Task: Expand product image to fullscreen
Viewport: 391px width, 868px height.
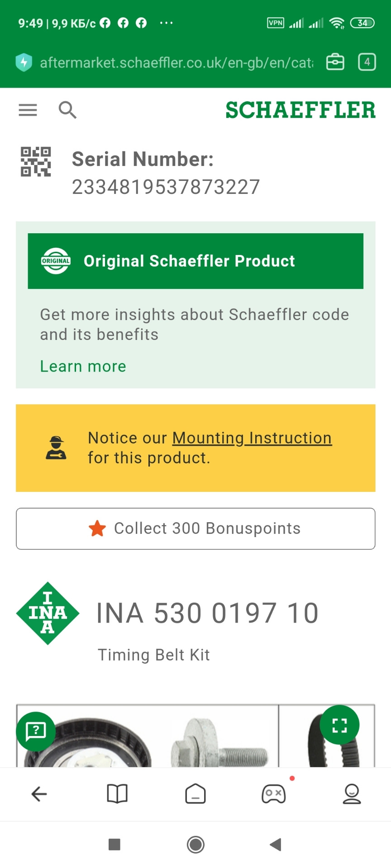Action: (339, 725)
